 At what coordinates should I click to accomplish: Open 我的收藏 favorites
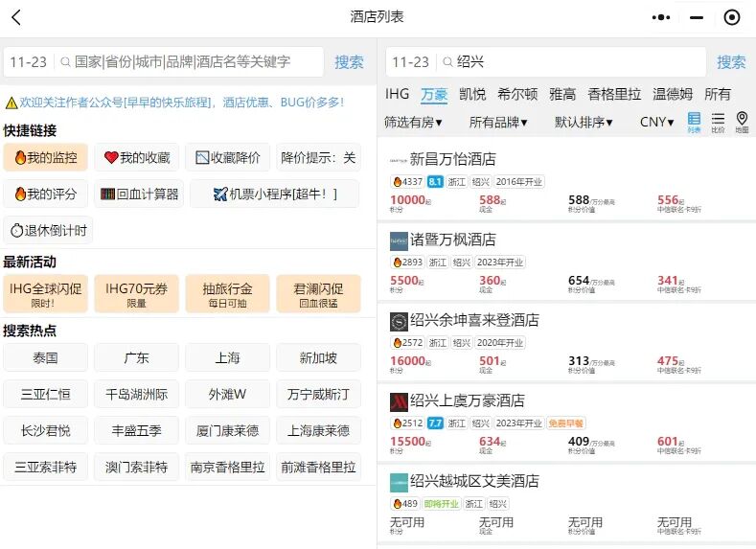click(137, 157)
